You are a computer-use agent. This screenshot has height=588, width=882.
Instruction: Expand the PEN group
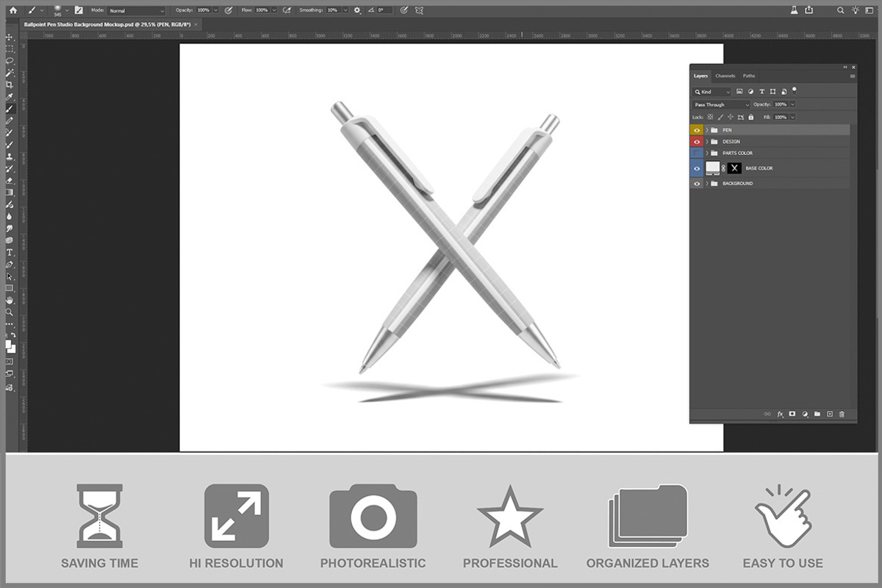click(x=707, y=130)
